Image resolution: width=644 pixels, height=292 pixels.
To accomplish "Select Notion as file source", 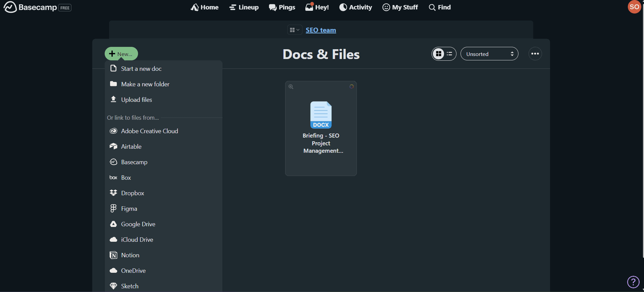I will 130,255.
